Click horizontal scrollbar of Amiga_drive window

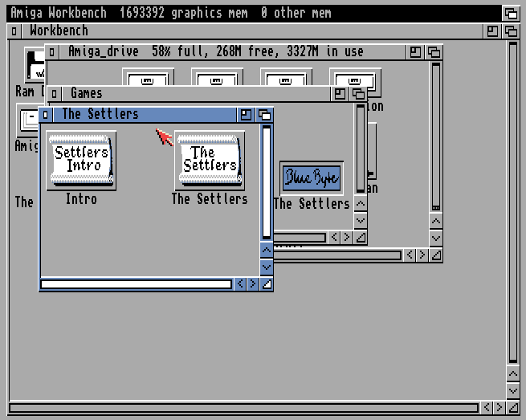[x=338, y=255]
